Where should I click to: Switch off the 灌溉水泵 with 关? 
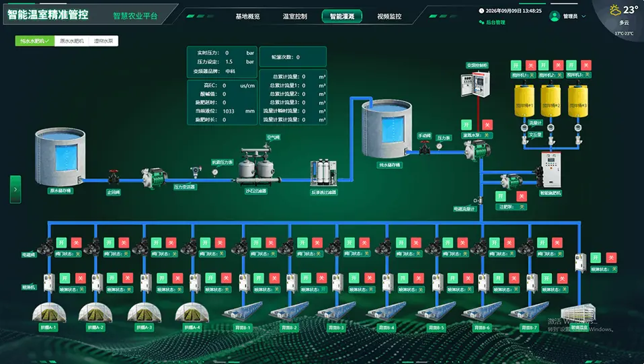[487, 124]
